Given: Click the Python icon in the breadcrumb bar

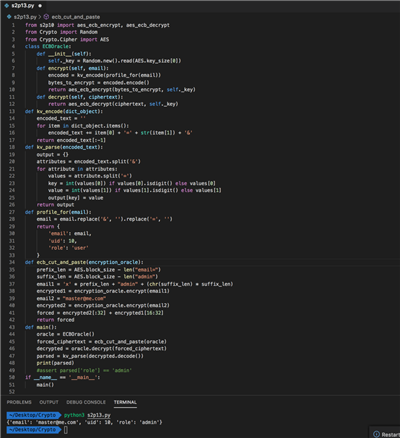Looking at the screenshot, I should pos(9,17).
